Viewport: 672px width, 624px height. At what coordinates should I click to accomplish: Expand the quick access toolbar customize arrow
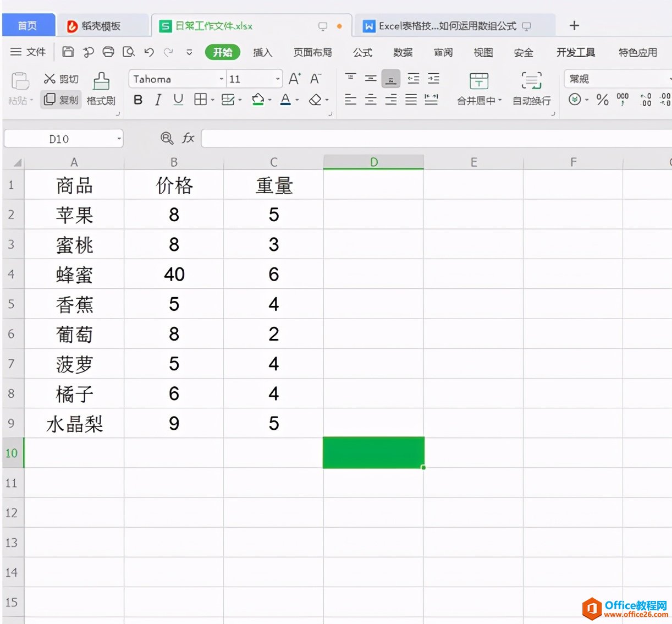(189, 52)
